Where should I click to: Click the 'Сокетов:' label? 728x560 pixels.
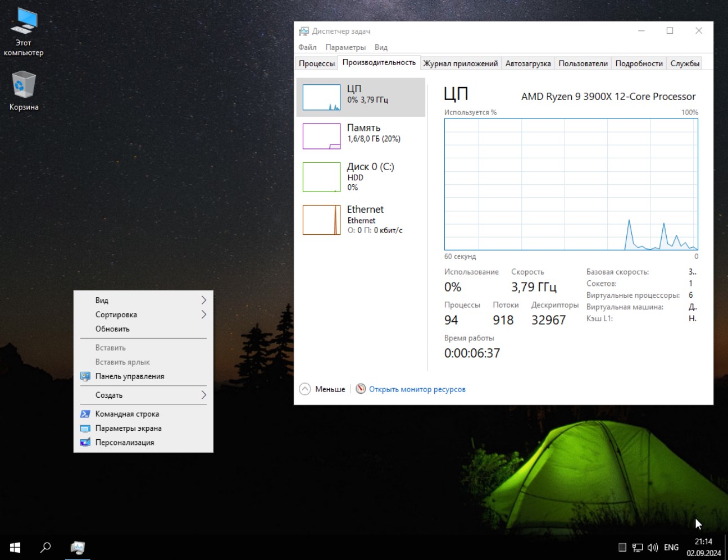click(x=602, y=284)
